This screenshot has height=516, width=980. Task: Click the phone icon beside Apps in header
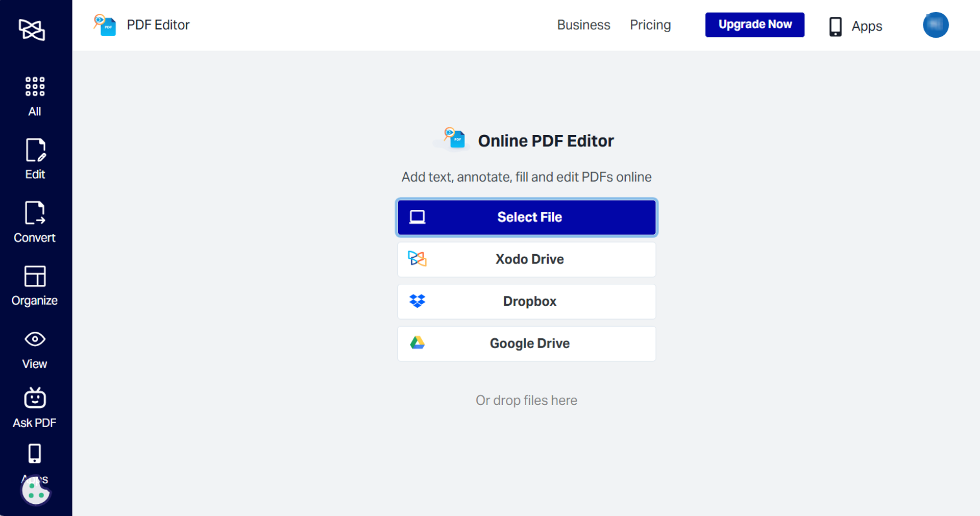pyautogui.click(x=835, y=26)
